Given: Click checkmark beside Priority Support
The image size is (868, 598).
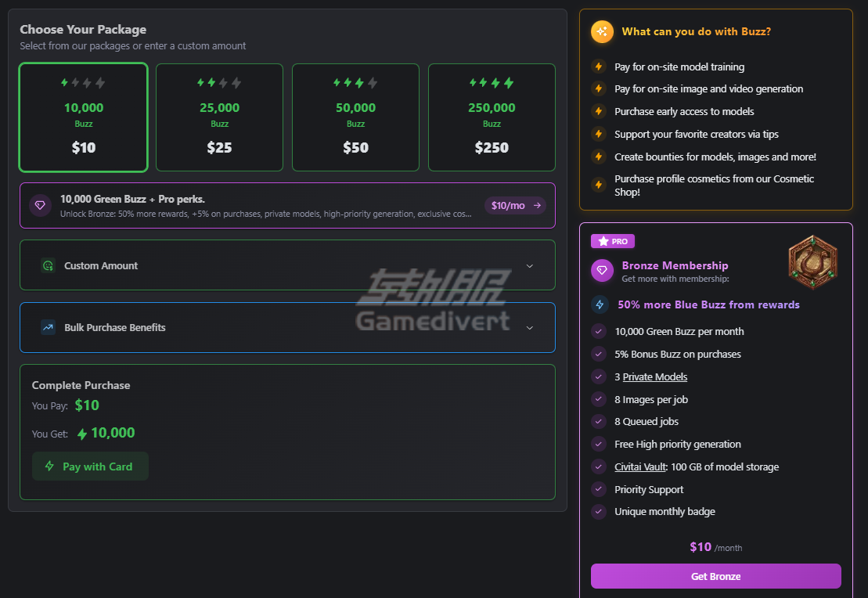Looking at the screenshot, I should coord(599,489).
